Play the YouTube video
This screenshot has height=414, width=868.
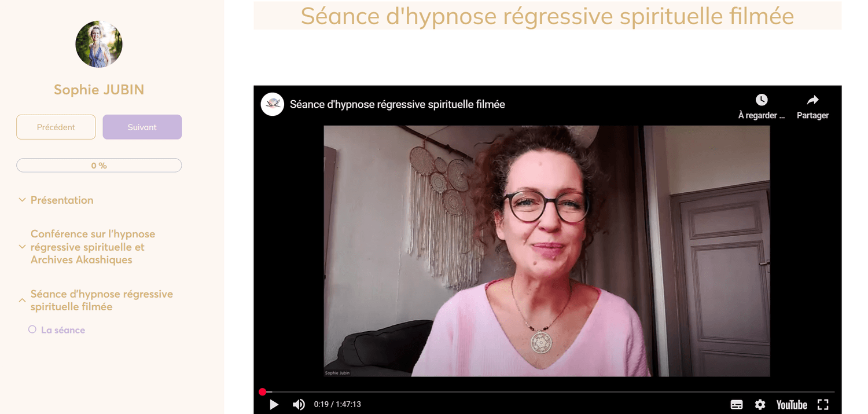tap(274, 404)
